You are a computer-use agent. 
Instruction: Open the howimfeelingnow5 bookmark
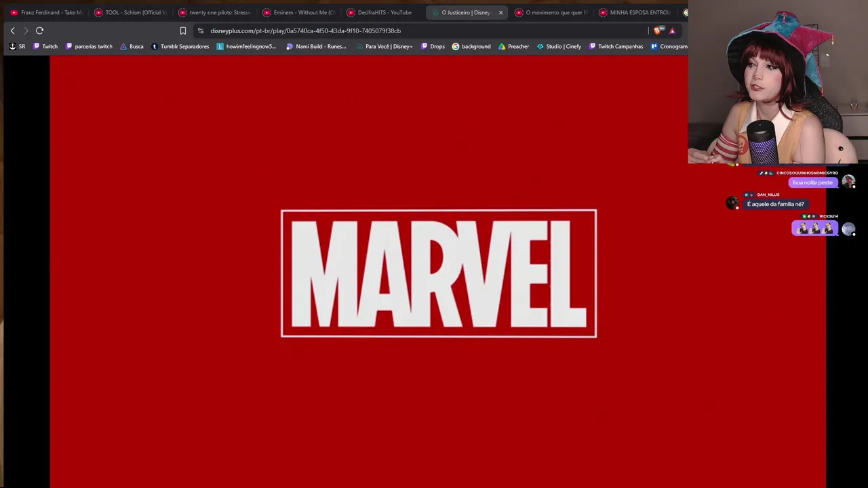pos(246,47)
